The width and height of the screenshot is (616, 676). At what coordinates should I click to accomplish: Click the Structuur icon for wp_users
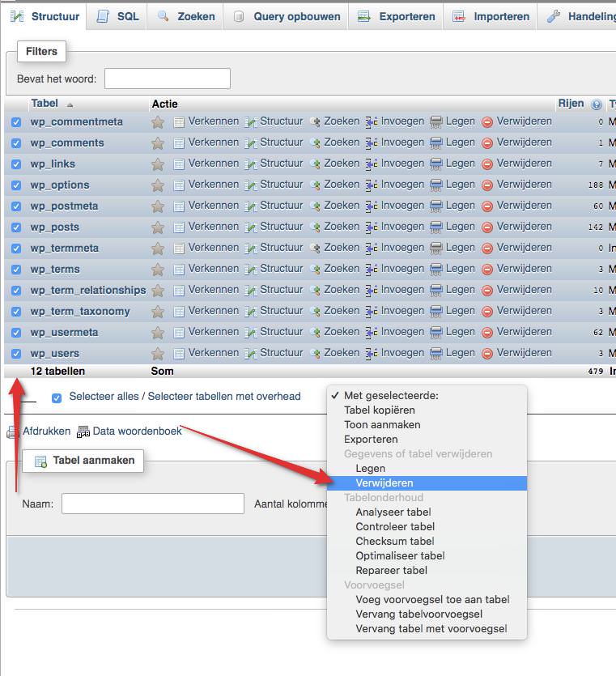point(251,354)
